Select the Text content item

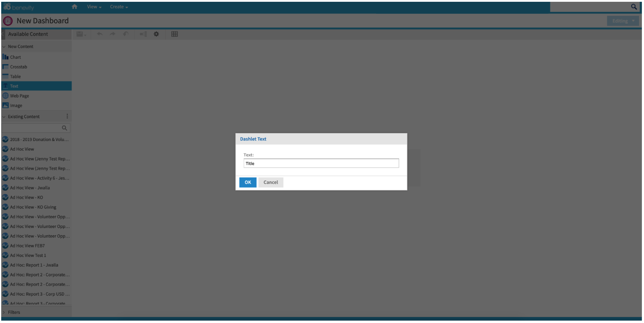pos(36,86)
